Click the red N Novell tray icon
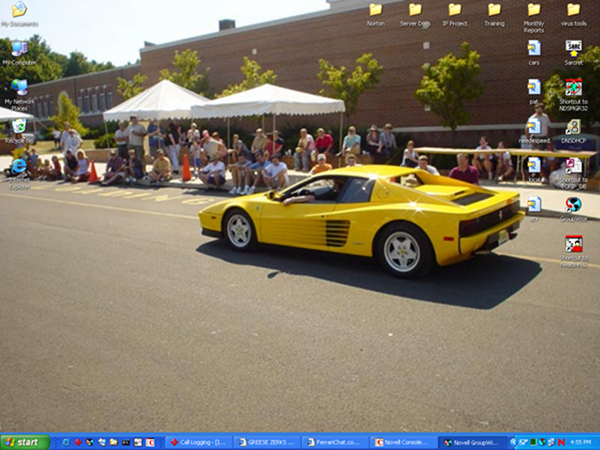600x450 pixels. [x=561, y=442]
